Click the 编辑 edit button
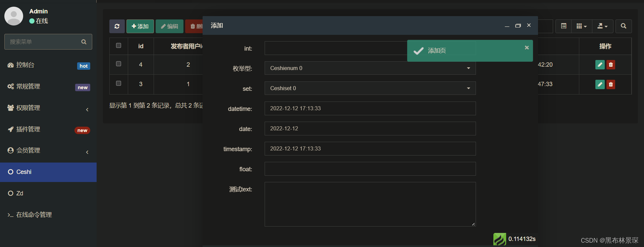Screen dimensions: 644x247 169,26
